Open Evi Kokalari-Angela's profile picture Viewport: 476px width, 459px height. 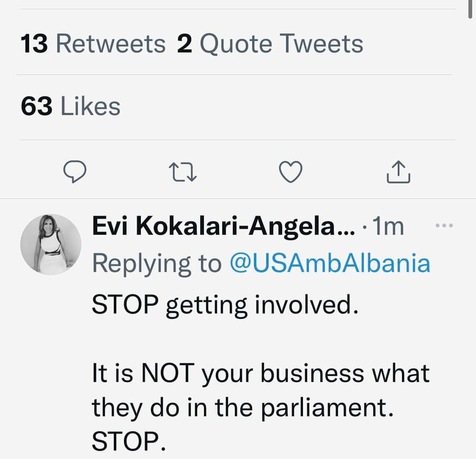pos(51,244)
